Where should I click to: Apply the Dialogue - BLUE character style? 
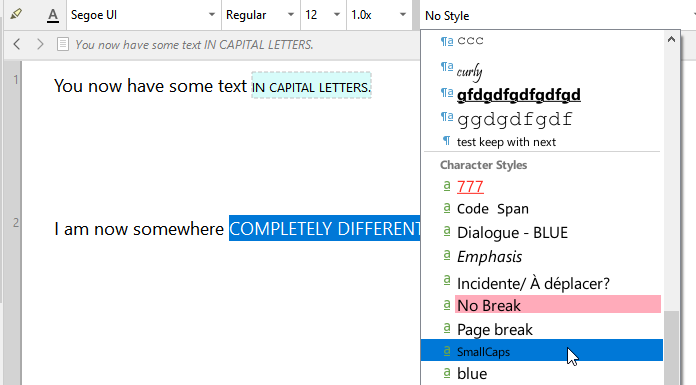542,233
